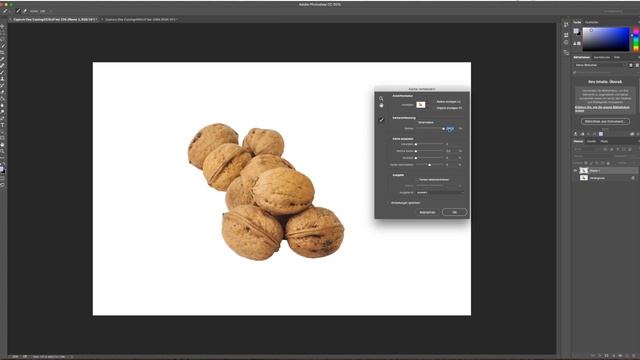Check Einstellungen speichern option
The image size is (640, 360).
(403, 203)
